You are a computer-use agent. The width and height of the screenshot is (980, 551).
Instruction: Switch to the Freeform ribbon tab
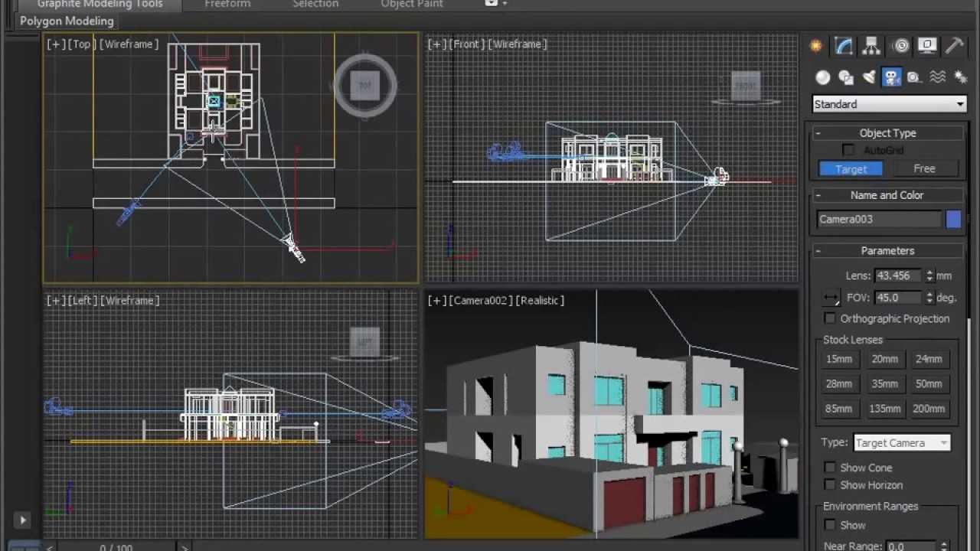point(227,5)
